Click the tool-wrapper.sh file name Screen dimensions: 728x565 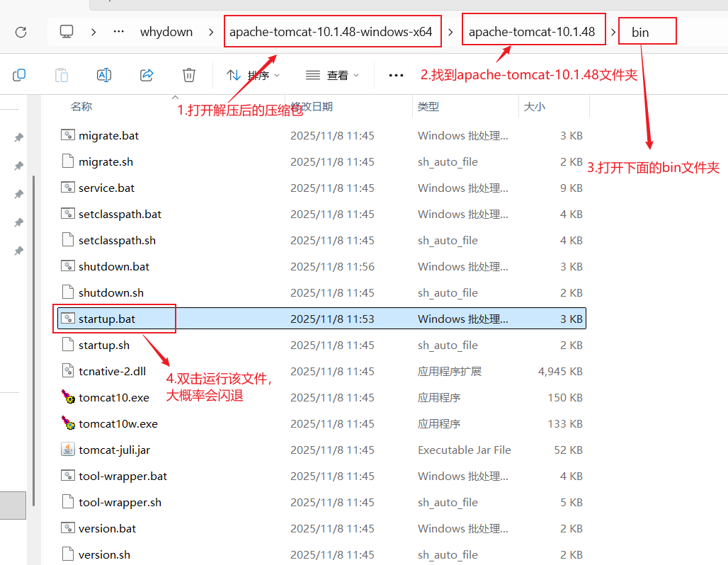(120, 502)
